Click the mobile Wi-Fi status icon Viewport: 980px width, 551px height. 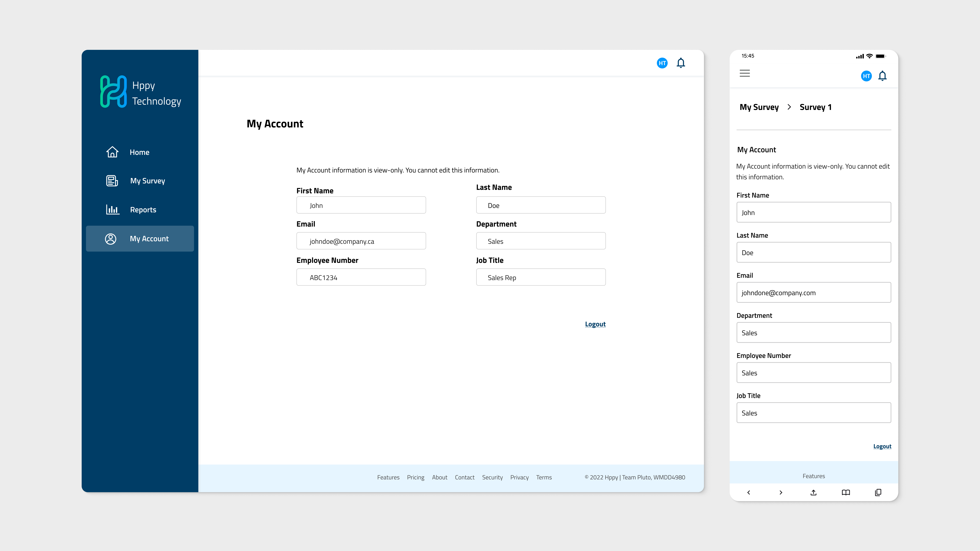pos(869,56)
